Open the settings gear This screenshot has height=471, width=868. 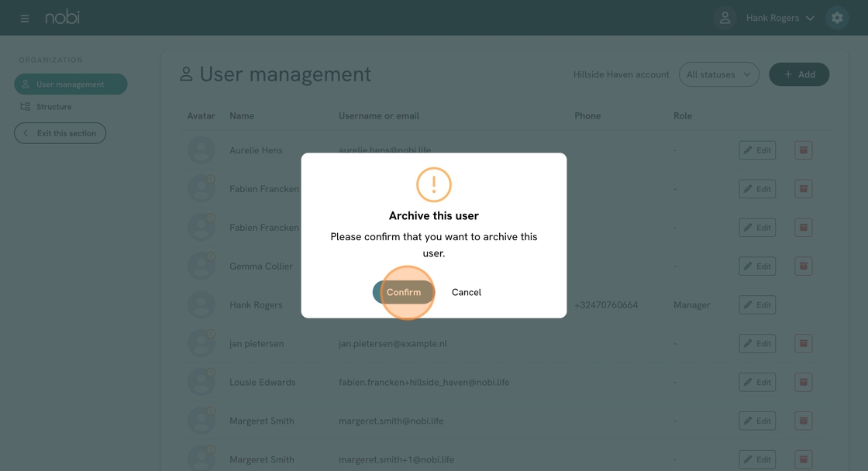click(x=837, y=18)
